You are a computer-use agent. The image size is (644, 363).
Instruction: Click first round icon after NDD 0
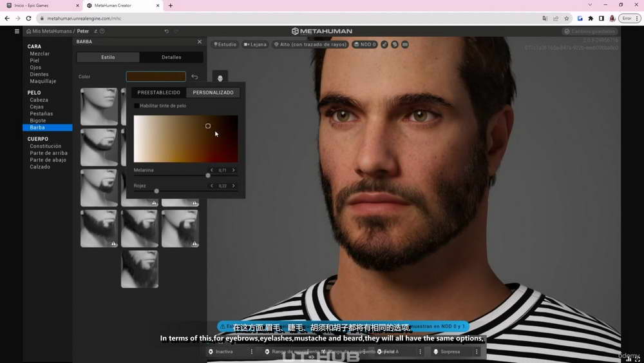[x=384, y=44]
